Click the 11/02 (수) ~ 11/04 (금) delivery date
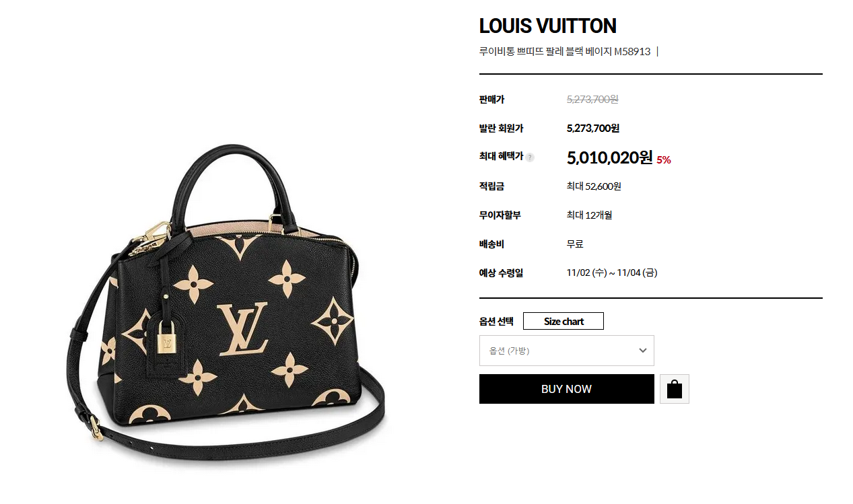Image resolution: width=853 pixels, height=504 pixels. point(612,273)
